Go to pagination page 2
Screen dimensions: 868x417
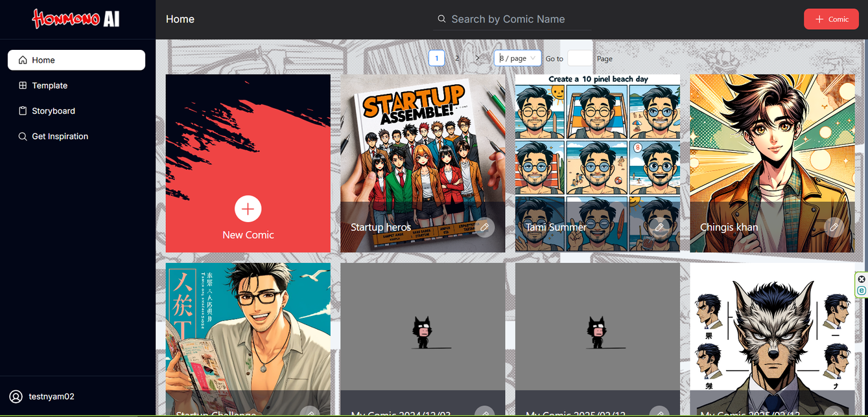(x=457, y=58)
